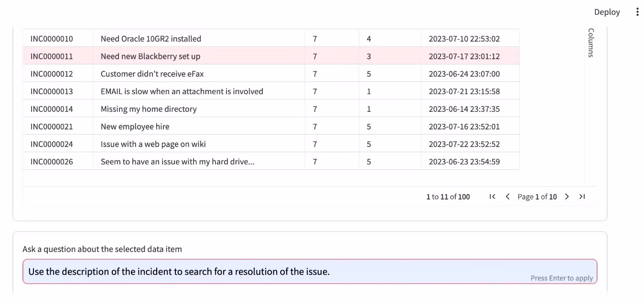
Task: Click the 'Page 1 of 10' pagination label
Action: [537, 196]
